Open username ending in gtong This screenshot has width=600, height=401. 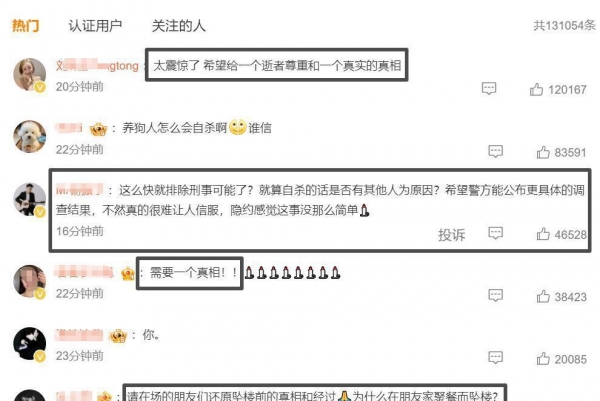(x=97, y=66)
